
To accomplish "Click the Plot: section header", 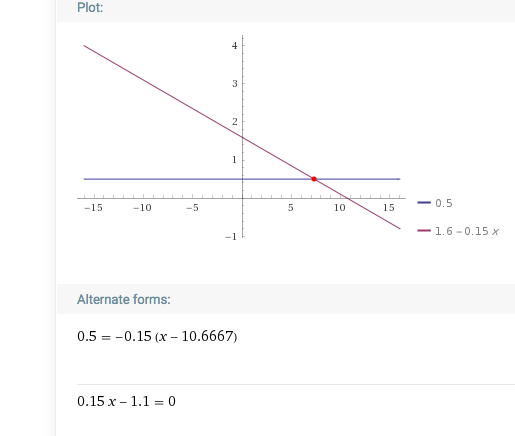I will click(90, 7).
